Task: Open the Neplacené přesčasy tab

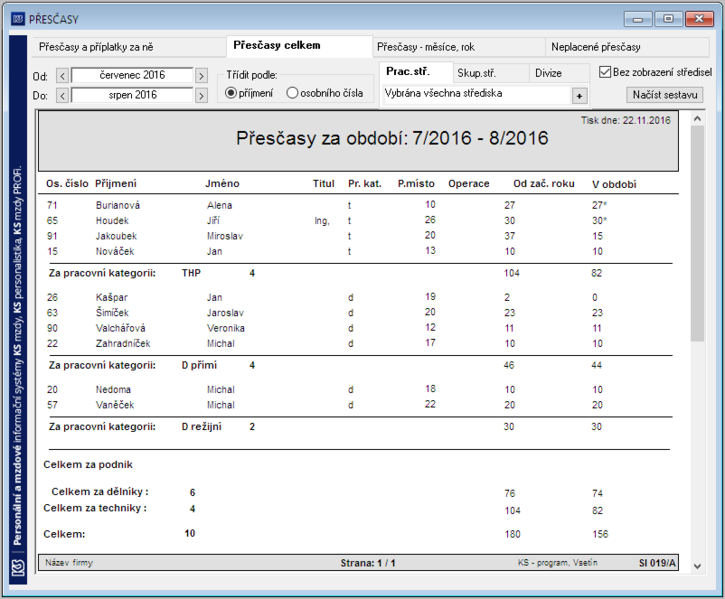Action: point(627,47)
